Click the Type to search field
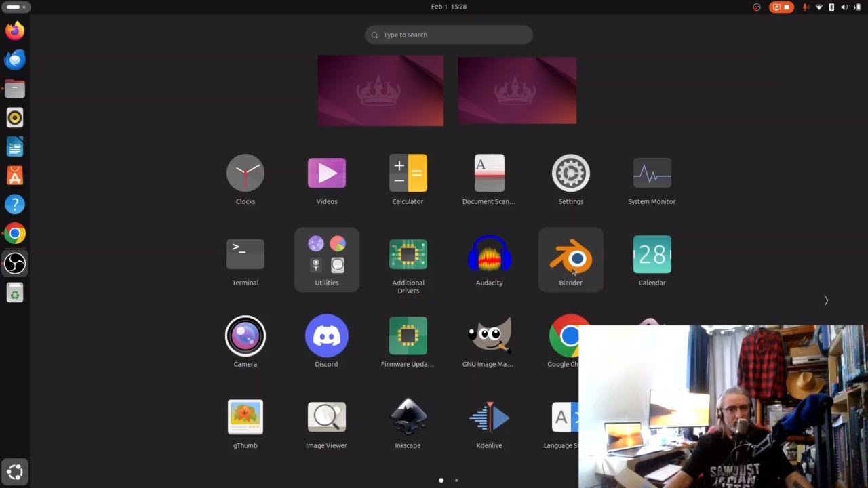 click(449, 35)
